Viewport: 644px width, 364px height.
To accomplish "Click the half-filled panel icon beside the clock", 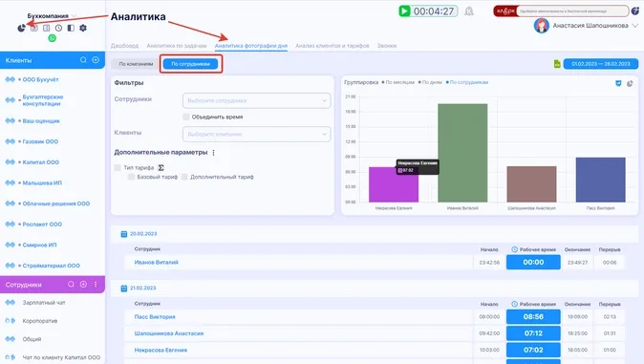I will [x=71, y=28].
